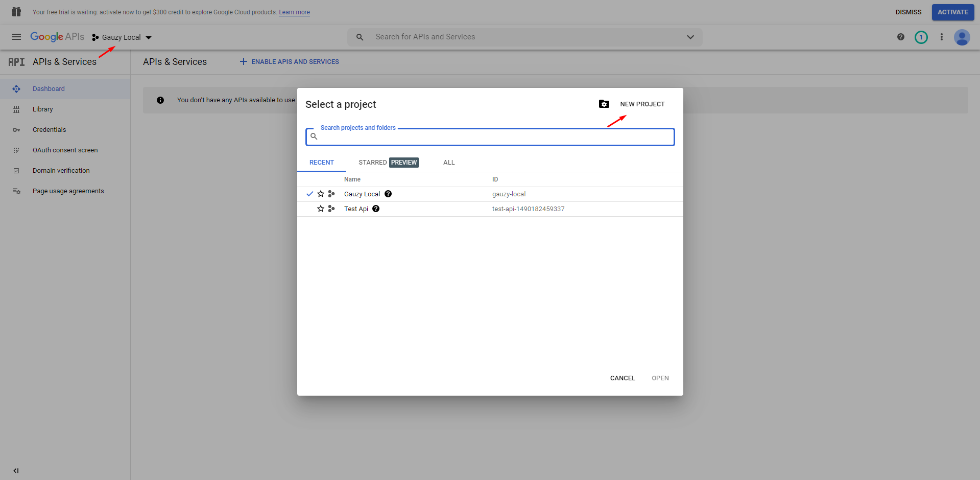980x480 pixels.
Task: Click Enable APIs and Services
Action: pos(290,62)
